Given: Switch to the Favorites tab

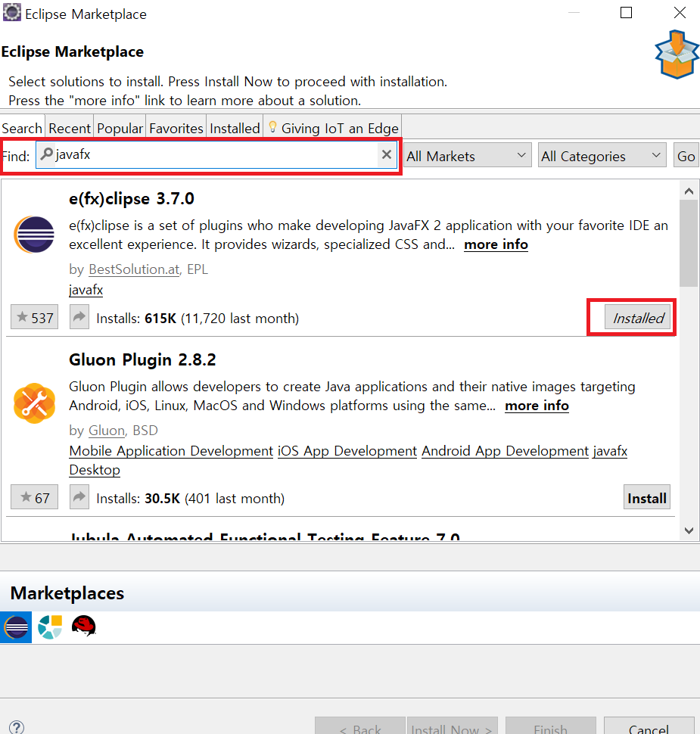Looking at the screenshot, I should pyautogui.click(x=176, y=128).
